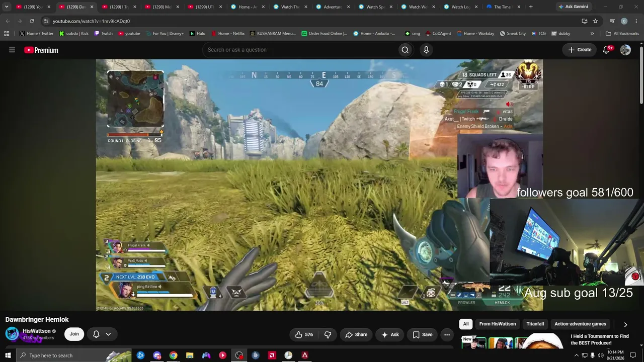Open the CoDAgent bookmark

click(x=438, y=34)
